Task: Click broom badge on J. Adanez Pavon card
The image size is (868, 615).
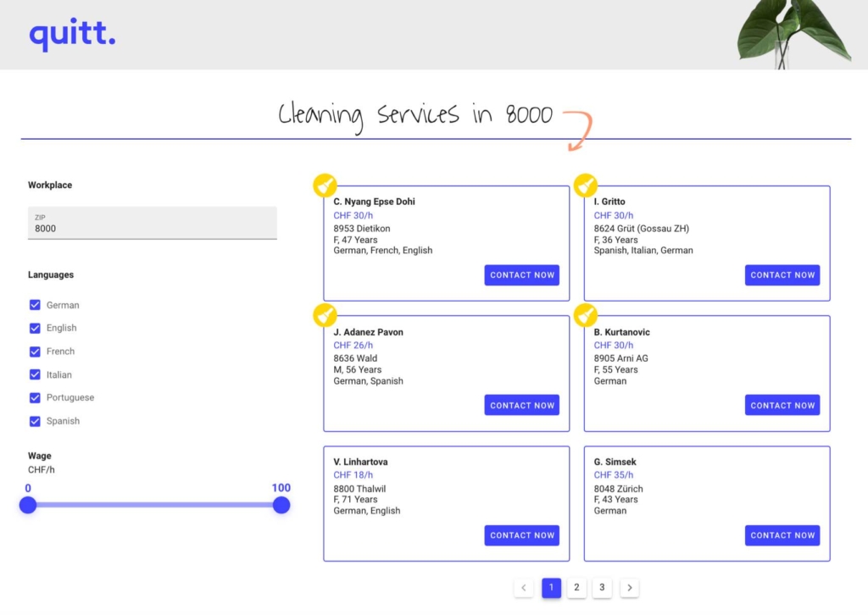Action: pyautogui.click(x=325, y=316)
